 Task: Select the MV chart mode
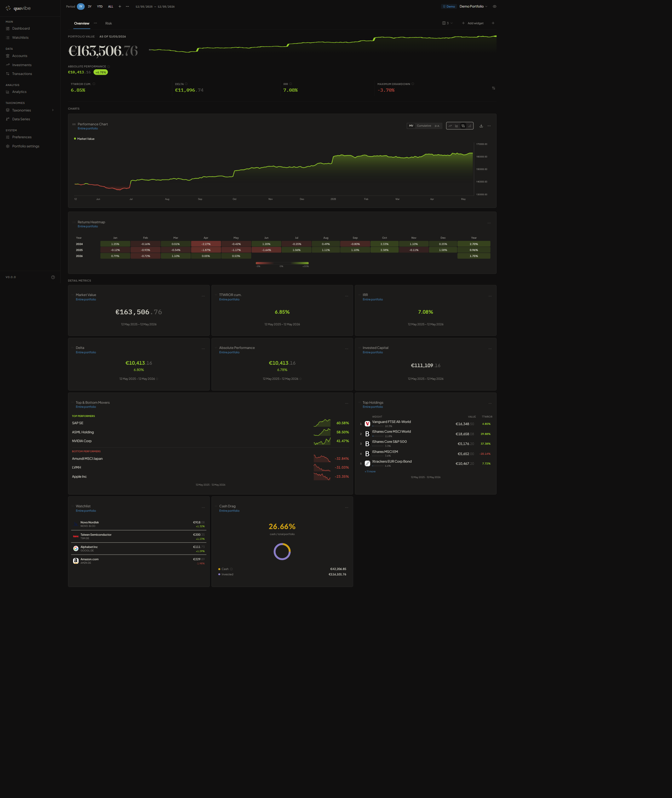411,126
